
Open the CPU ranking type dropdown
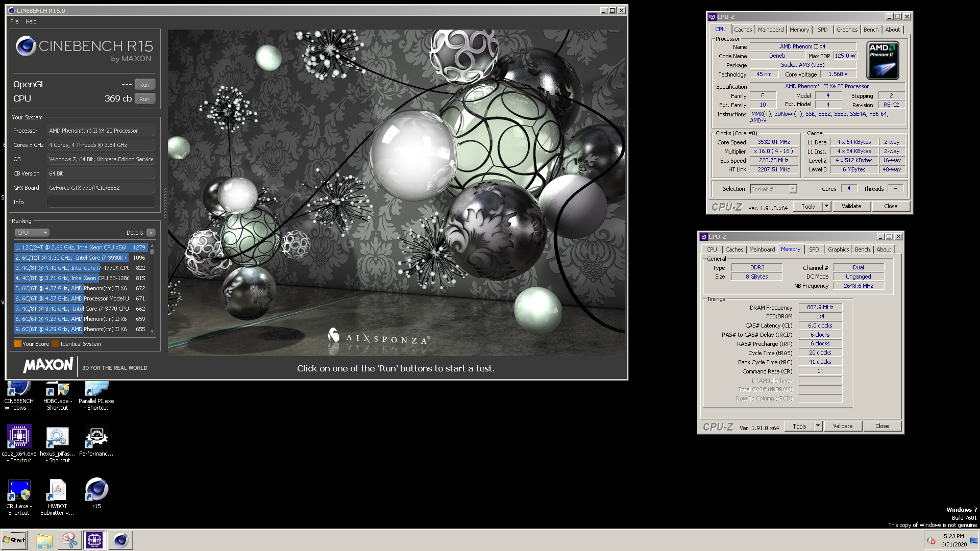(32, 233)
